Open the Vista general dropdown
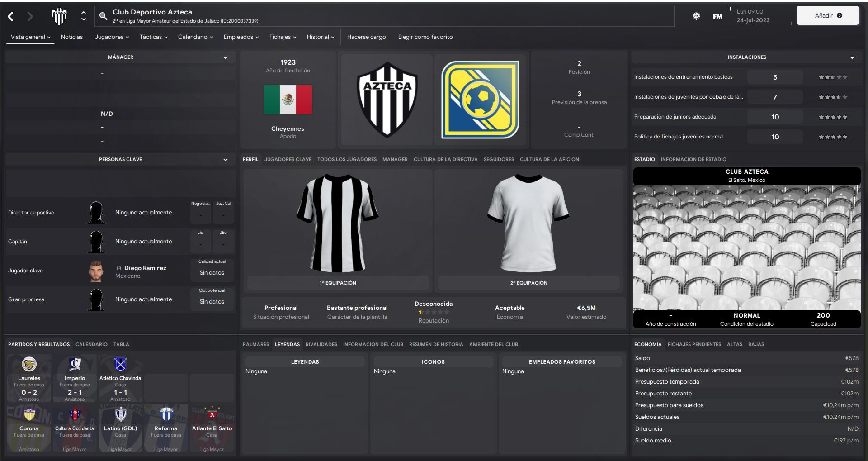 [30, 37]
